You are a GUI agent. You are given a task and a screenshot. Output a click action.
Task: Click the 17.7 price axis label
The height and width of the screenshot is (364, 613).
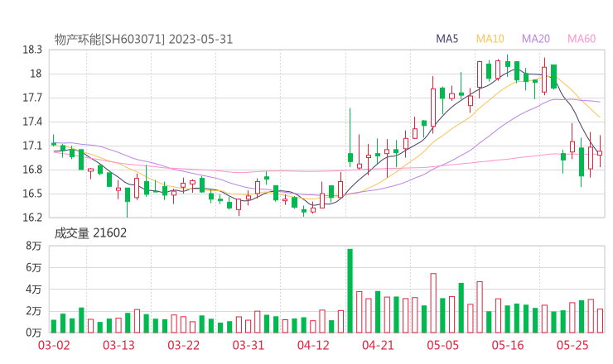[32, 98]
